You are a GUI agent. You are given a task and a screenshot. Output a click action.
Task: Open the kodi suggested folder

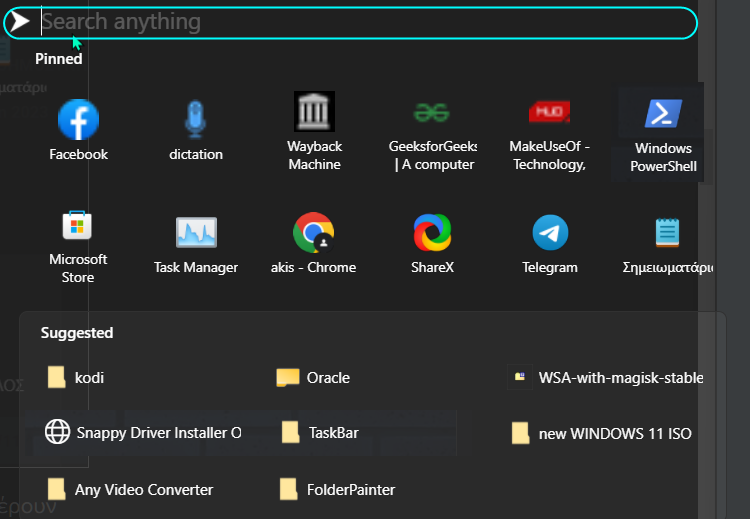pyautogui.click(x=76, y=377)
